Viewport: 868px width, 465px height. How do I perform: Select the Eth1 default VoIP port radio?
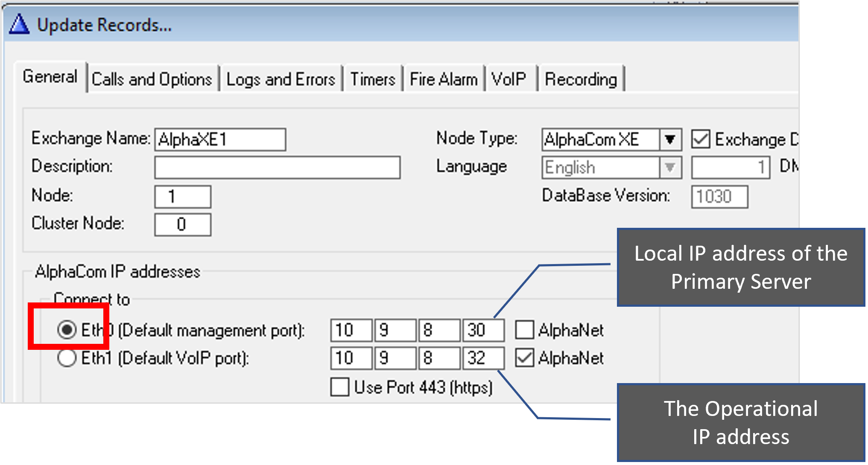[67, 358]
